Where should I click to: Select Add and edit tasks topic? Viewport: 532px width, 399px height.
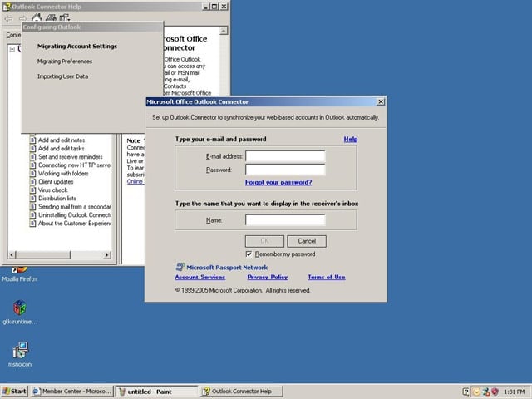(61, 149)
